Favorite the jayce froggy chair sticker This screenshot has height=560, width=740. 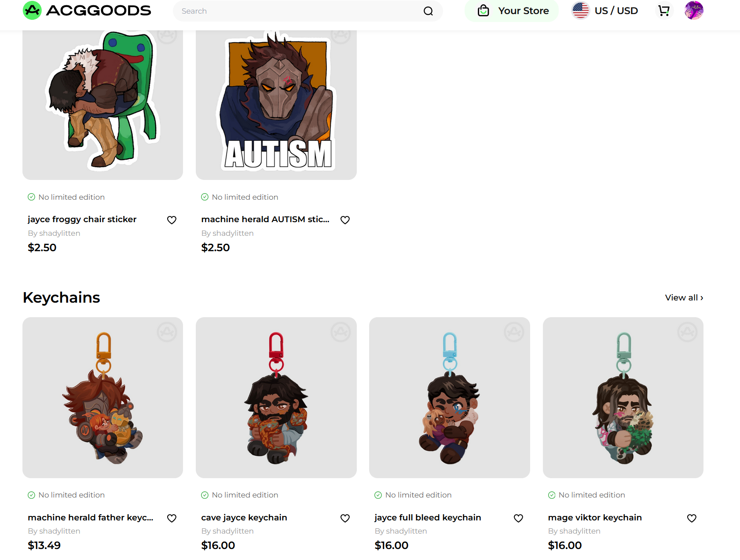[172, 220]
